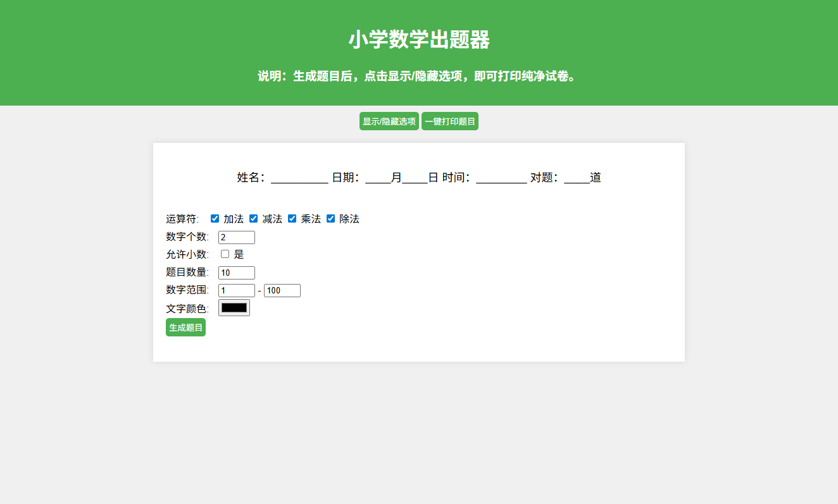838x504 pixels.
Task: Click inside the 数字个数 input field
Action: (x=236, y=237)
